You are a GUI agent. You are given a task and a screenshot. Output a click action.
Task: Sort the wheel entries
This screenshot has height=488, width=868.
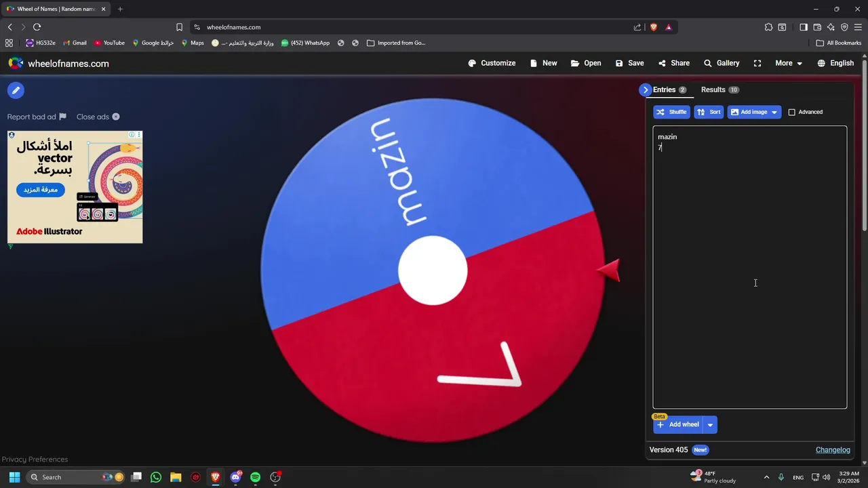709,112
